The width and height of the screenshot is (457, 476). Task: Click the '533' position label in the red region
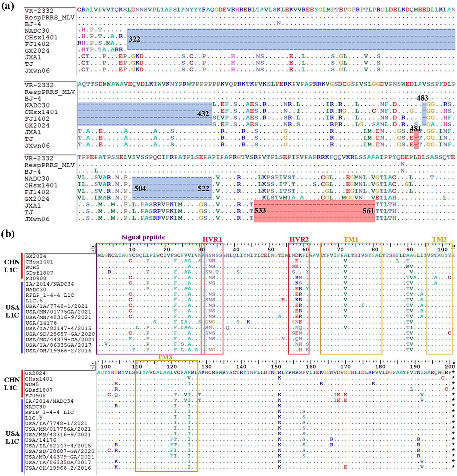pos(260,210)
